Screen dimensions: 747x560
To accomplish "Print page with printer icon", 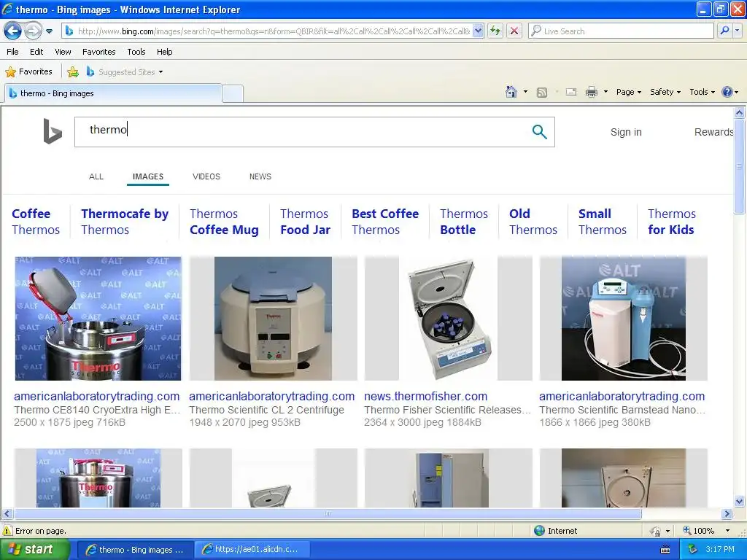I will pos(591,92).
